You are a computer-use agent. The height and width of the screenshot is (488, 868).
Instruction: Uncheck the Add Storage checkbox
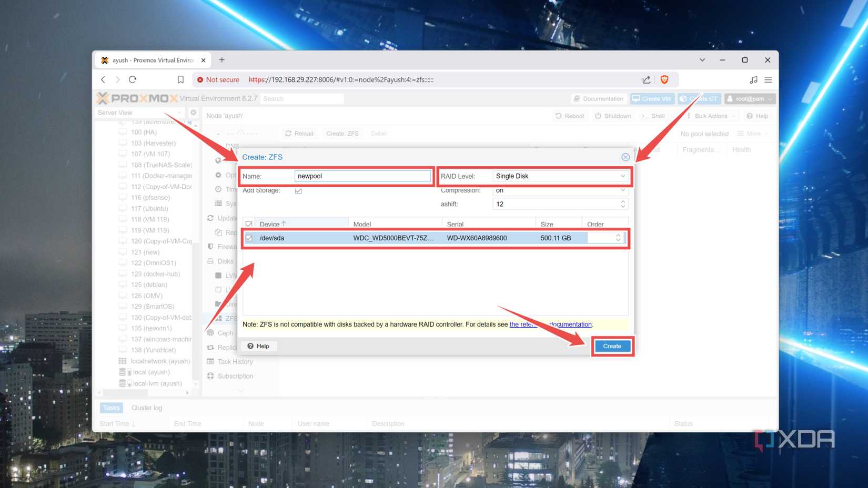[299, 190]
